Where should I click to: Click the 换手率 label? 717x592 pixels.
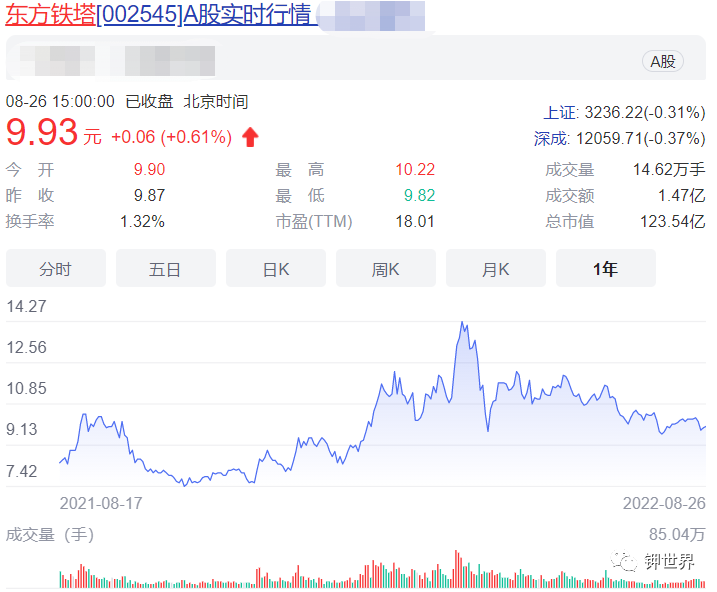30,222
